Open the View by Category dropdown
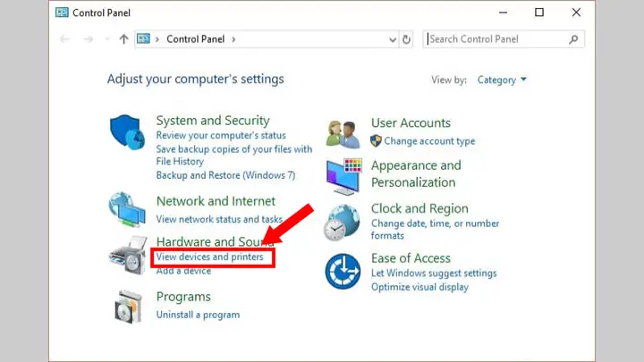 [502, 80]
